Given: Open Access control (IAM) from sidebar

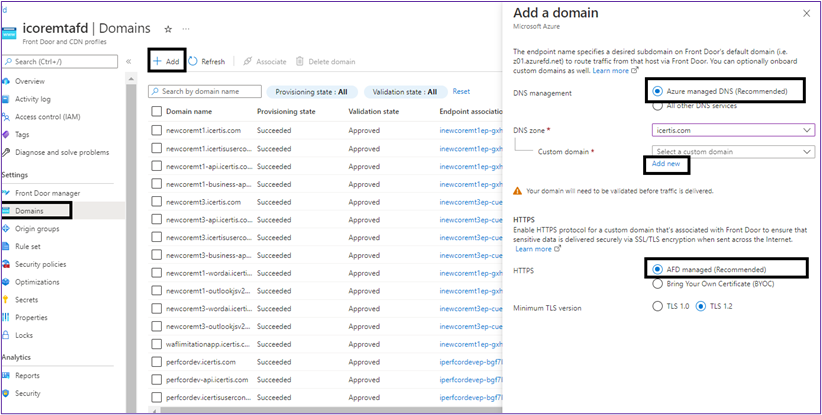Looking at the screenshot, I should [x=48, y=117].
